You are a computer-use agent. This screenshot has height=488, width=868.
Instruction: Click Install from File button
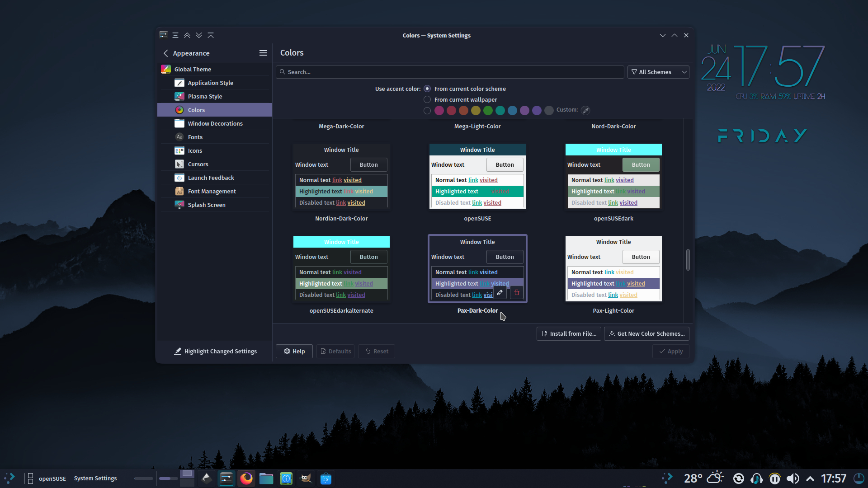[x=569, y=334]
